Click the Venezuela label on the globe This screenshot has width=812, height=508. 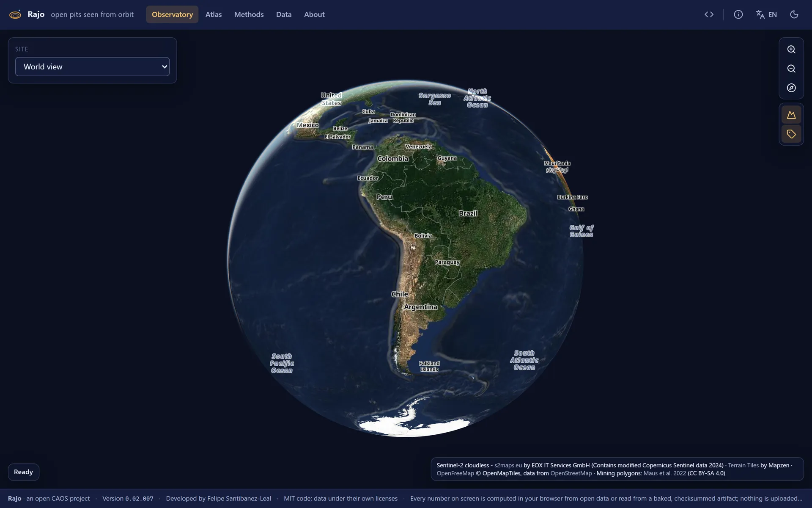419,147
